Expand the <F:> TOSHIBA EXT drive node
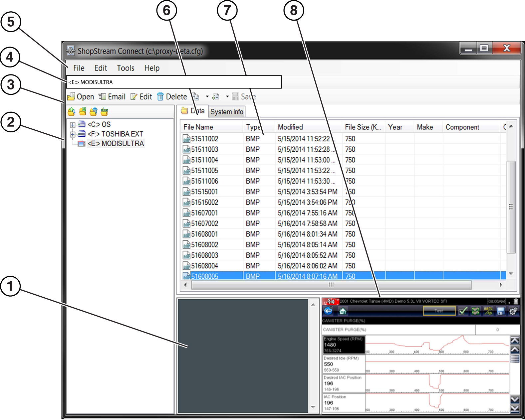The width and height of the screenshot is (525, 420). click(x=73, y=135)
